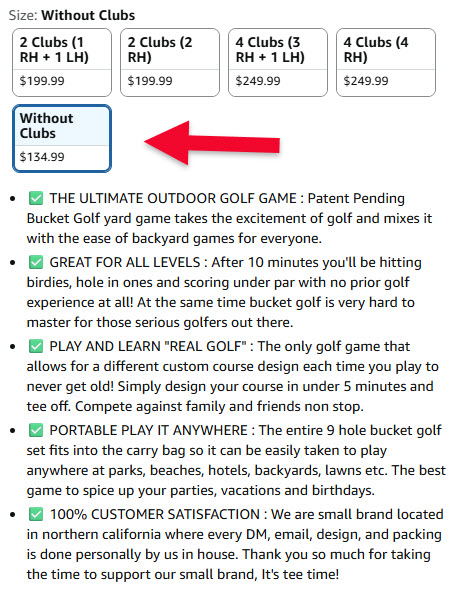Click the 'PLAY AND LEARN "REAL GOLF"' heading text
The image size is (455, 589).
click(148, 346)
